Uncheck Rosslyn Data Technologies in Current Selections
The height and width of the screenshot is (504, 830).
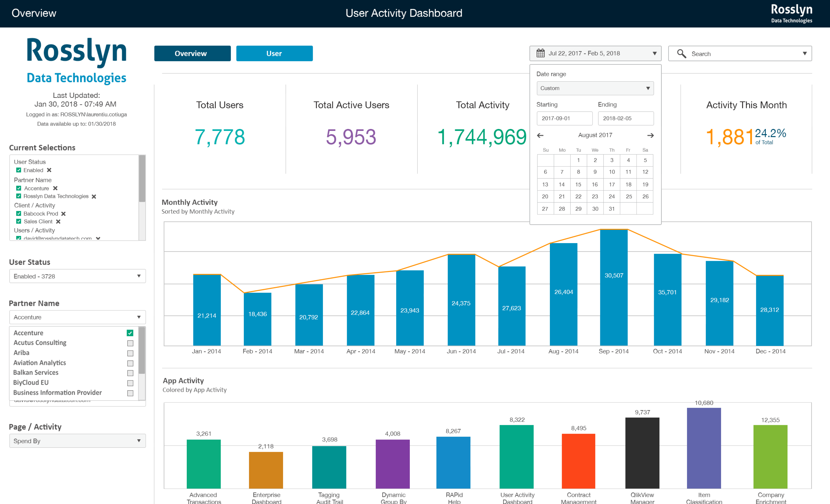click(x=19, y=196)
